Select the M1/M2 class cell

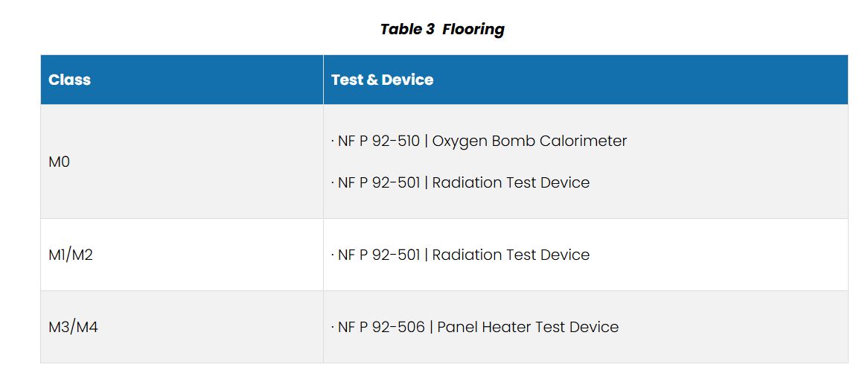[71, 255]
